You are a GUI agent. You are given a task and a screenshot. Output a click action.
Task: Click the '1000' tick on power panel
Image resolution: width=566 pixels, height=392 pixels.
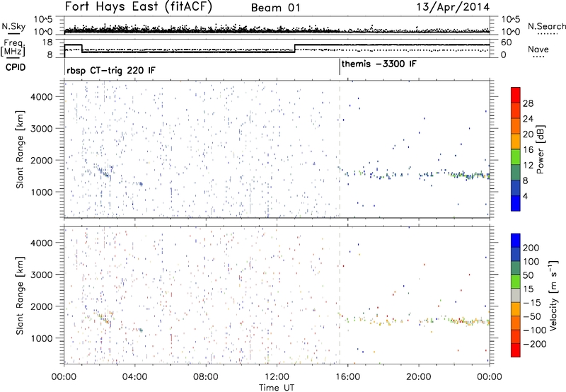[41, 192]
